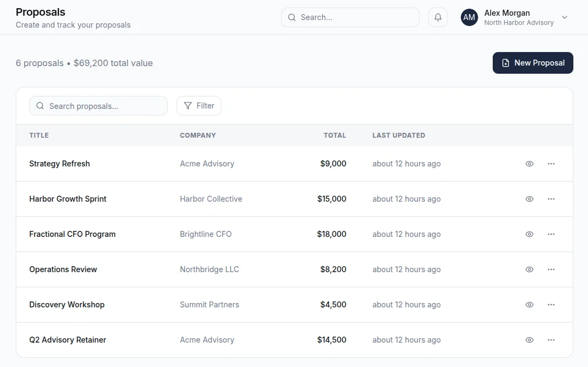This screenshot has height=367, width=588.
Task: Click the New Proposal button
Action: click(x=532, y=63)
